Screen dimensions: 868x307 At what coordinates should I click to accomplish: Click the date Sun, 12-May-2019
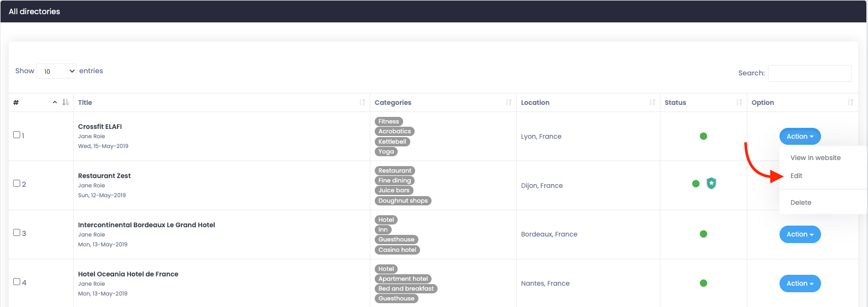coord(102,196)
